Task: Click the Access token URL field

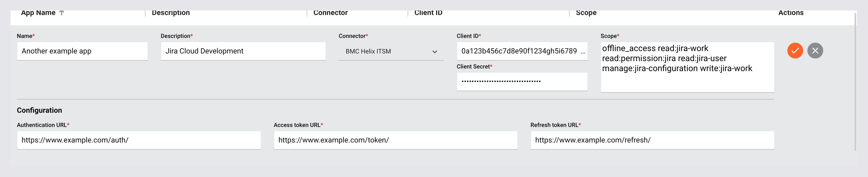Action: [x=396, y=140]
